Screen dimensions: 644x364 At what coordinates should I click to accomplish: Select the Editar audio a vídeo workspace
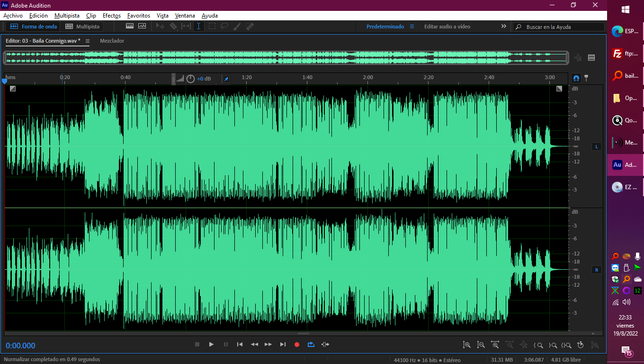[x=447, y=27]
